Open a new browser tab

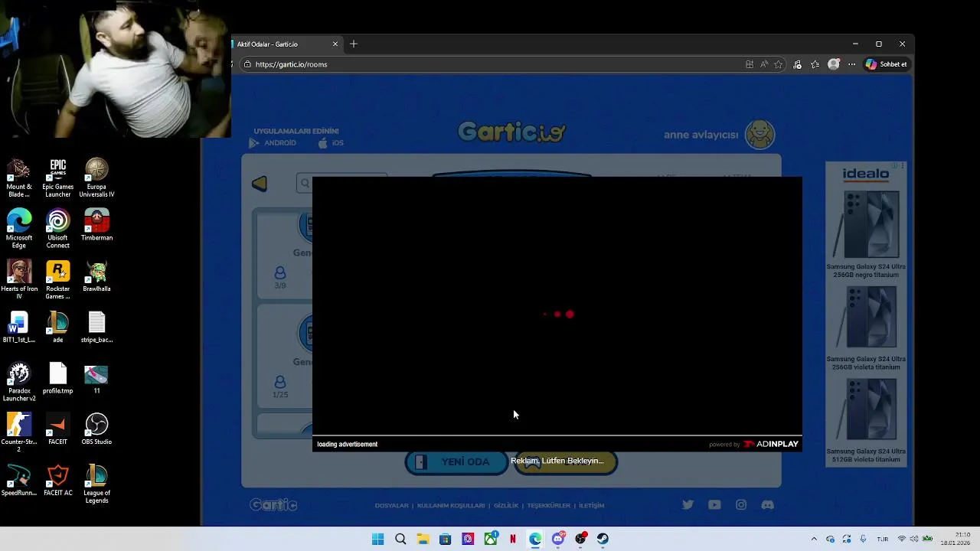point(354,44)
